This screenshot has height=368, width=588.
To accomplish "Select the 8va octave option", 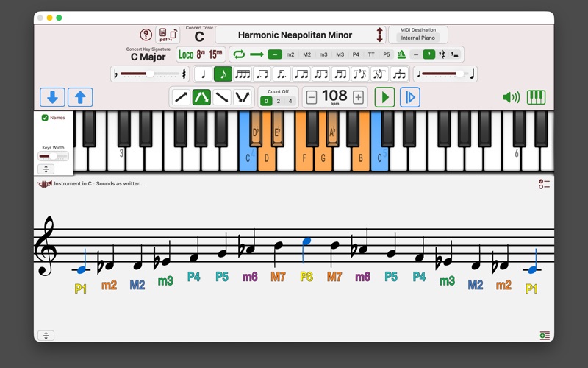I will (x=201, y=54).
